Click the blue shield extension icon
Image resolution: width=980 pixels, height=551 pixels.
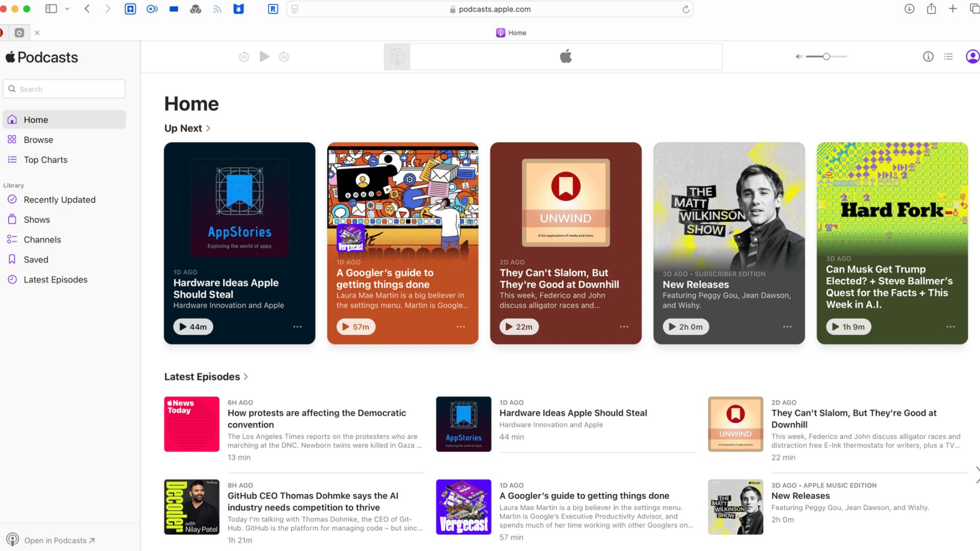point(238,9)
